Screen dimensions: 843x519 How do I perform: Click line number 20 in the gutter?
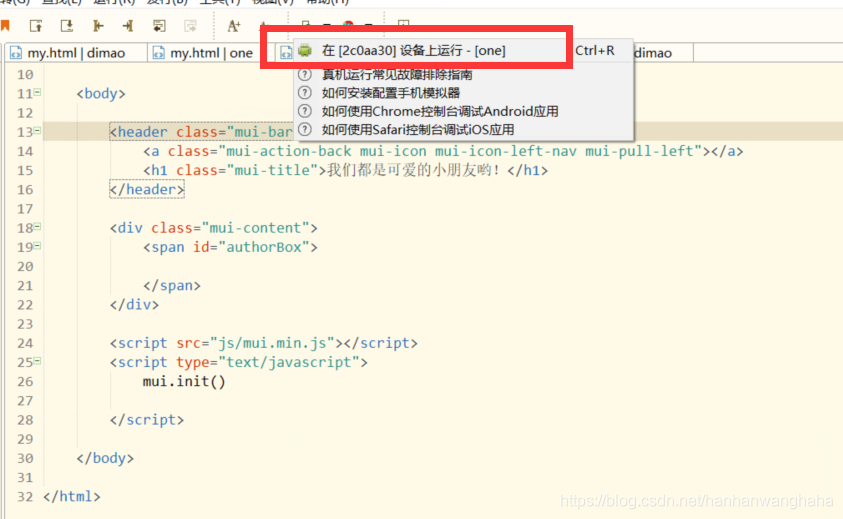[x=25, y=266]
